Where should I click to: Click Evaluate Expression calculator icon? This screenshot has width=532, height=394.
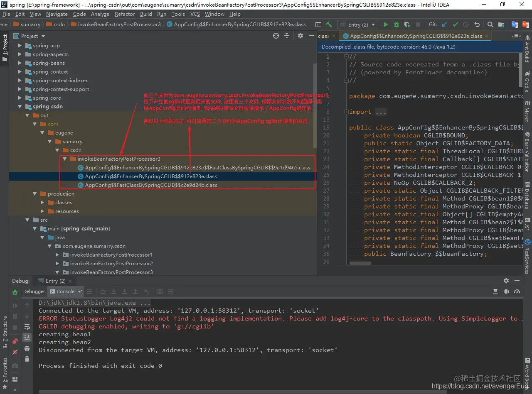coord(160,291)
